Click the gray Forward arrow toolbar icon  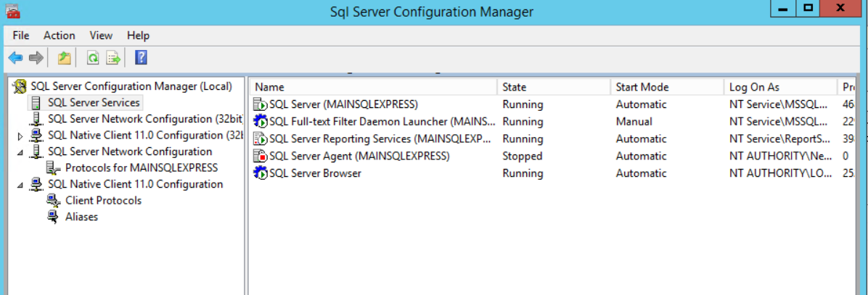coord(36,58)
